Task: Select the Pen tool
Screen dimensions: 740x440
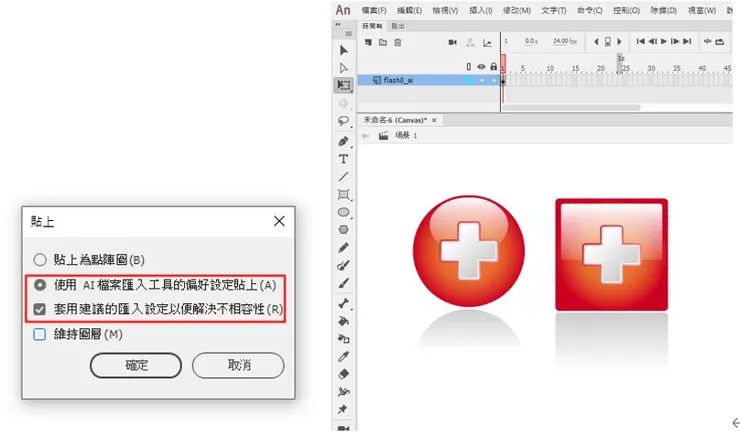Action: (x=344, y=141)
